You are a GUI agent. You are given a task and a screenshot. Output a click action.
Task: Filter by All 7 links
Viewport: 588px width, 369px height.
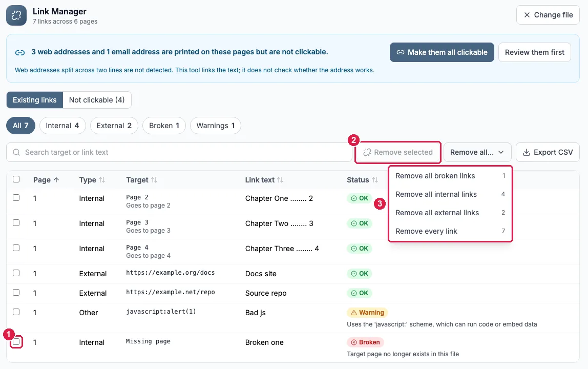pos(20,126)
